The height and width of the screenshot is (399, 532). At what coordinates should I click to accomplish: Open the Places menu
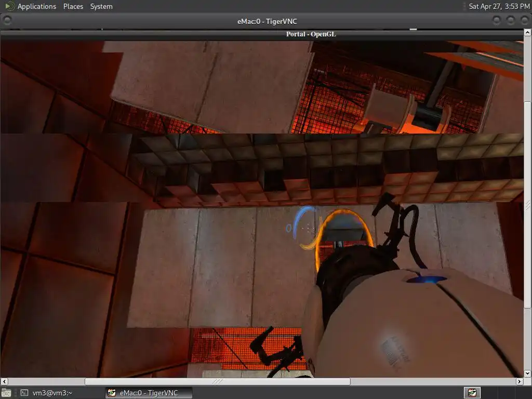pos(73,6)
